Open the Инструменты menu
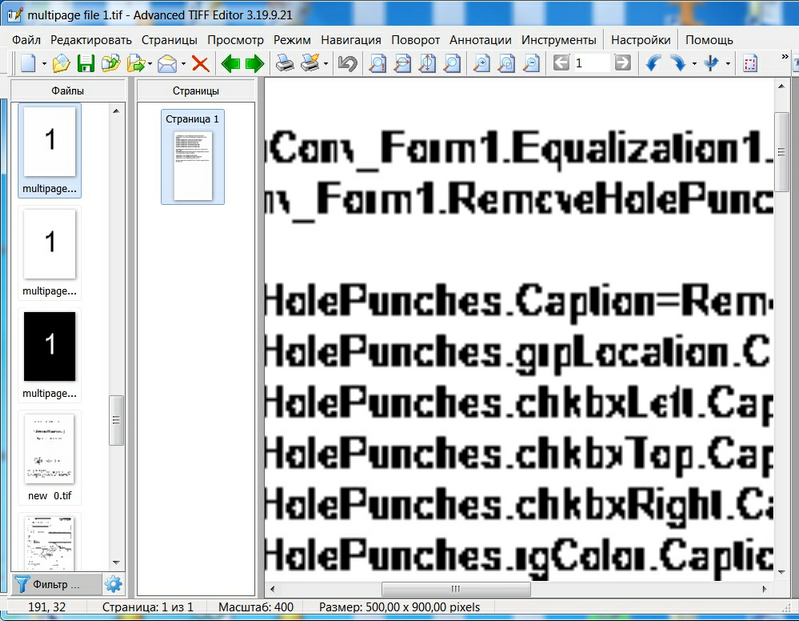This screenshot has height=621, width=799. (558, 40)
